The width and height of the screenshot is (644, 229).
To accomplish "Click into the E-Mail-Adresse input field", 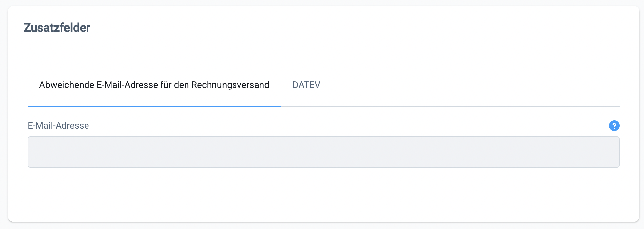I will [323, 152].
